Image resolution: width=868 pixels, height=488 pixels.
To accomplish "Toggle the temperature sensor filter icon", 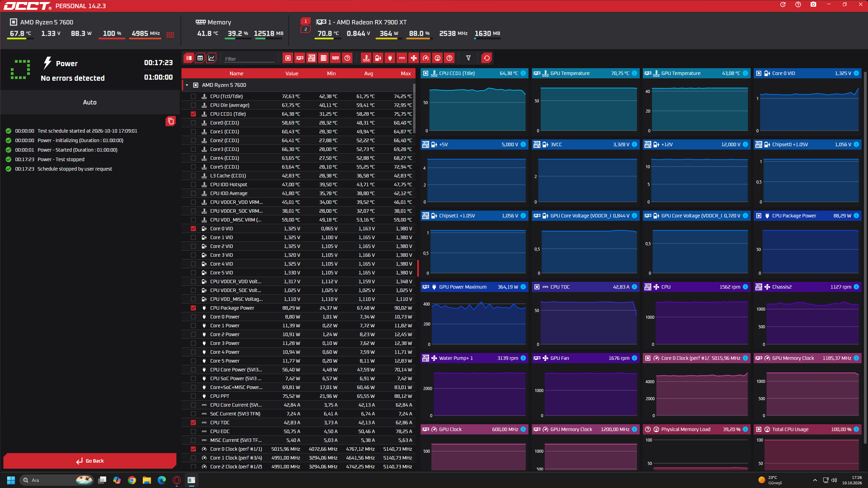I will point(366,58).
